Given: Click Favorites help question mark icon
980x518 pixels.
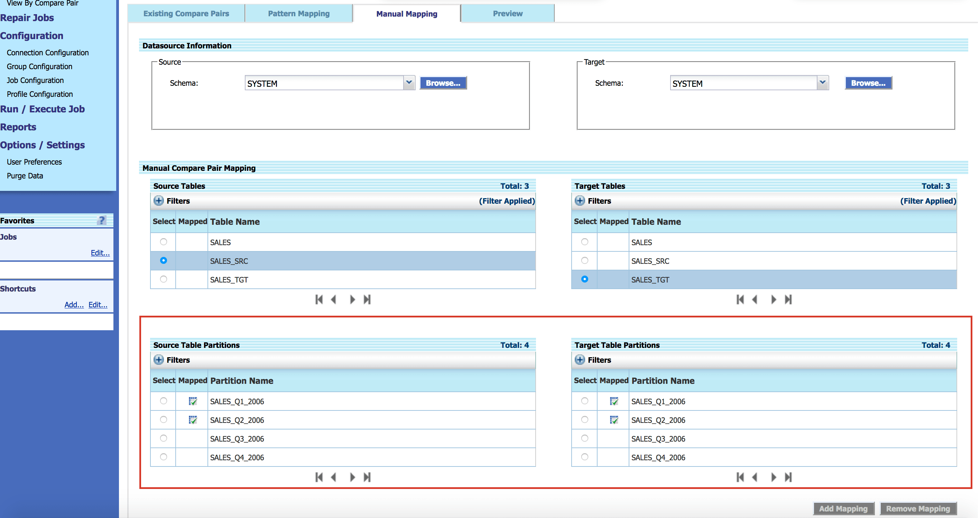Looking at the screenshot, I should click(x=101, y=220).
